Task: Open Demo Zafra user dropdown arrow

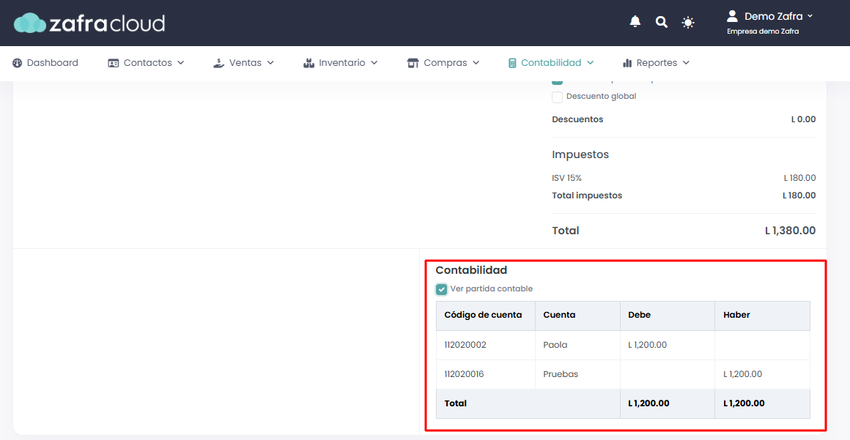Action: (x=810, y=16)
